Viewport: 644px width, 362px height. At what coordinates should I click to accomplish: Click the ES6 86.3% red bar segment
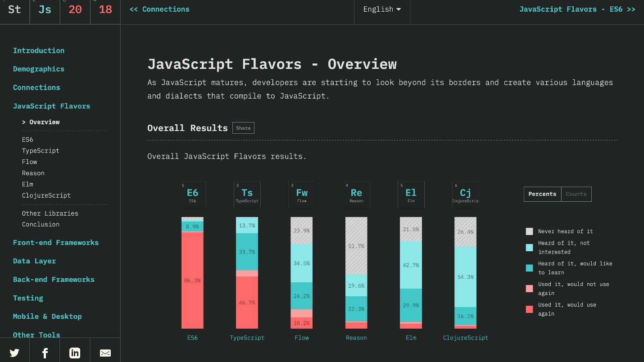[192, 281]
